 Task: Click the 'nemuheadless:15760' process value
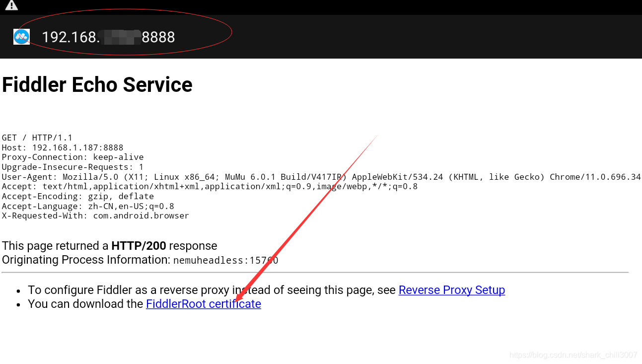click(226, 260)
